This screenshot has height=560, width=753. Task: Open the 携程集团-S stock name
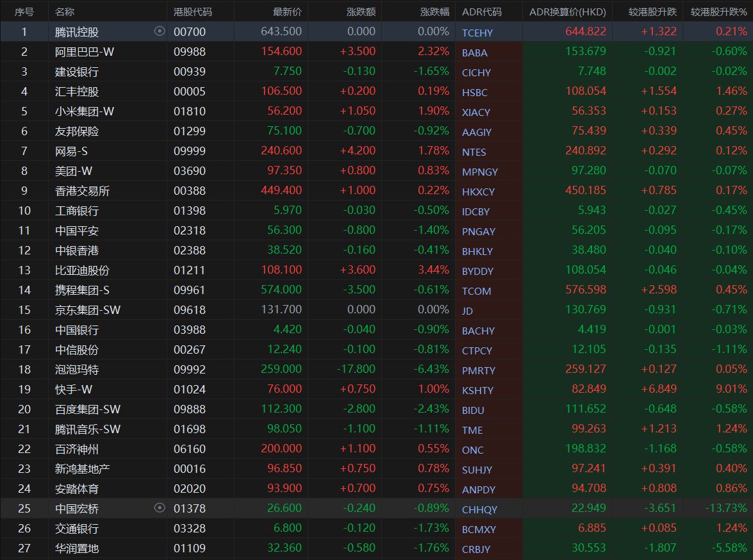tap(82, 290)
